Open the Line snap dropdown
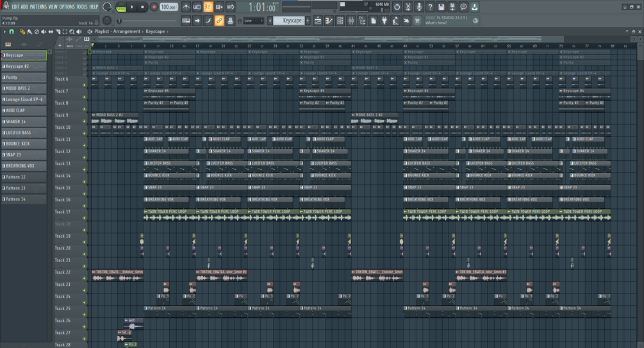The height and width of the screenshot is (348, 644). point(253,21)
